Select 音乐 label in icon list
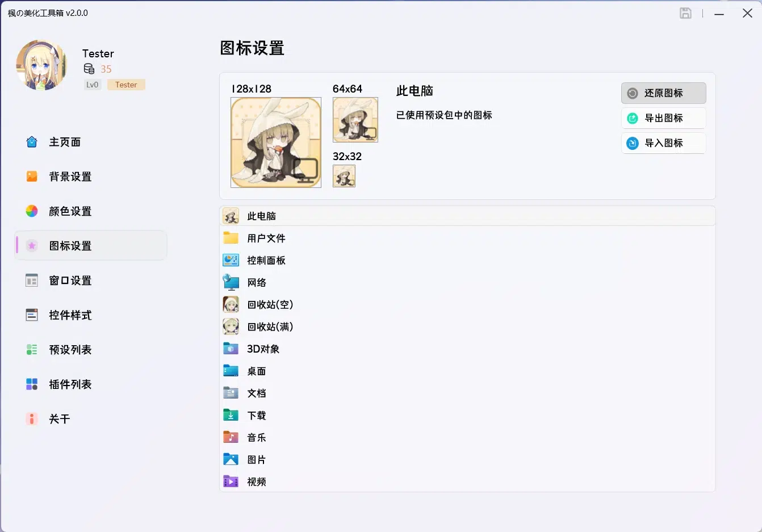The height and width of the screenshot is (532, 762). 257,438
